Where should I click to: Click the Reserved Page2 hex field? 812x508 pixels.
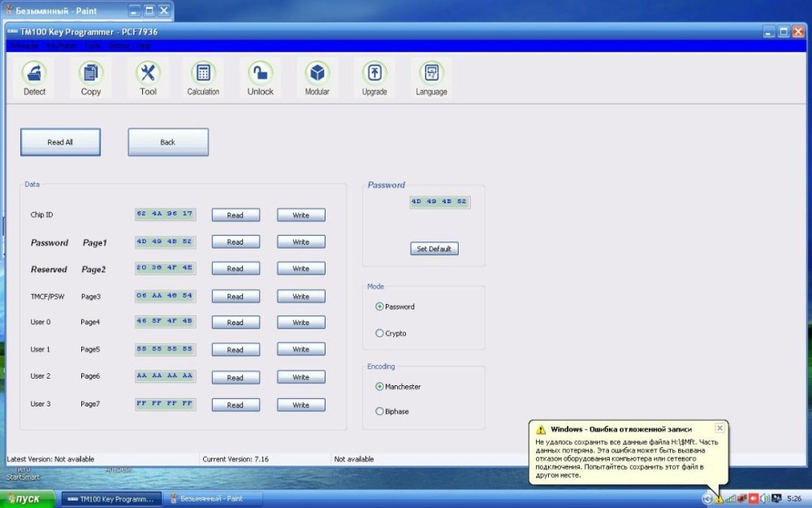[x=165, y=268]
